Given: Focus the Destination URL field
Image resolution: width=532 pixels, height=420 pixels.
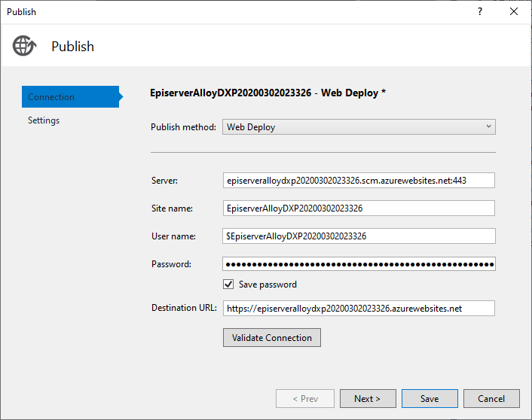Looking at the screenshot, I should coord(359,308).
